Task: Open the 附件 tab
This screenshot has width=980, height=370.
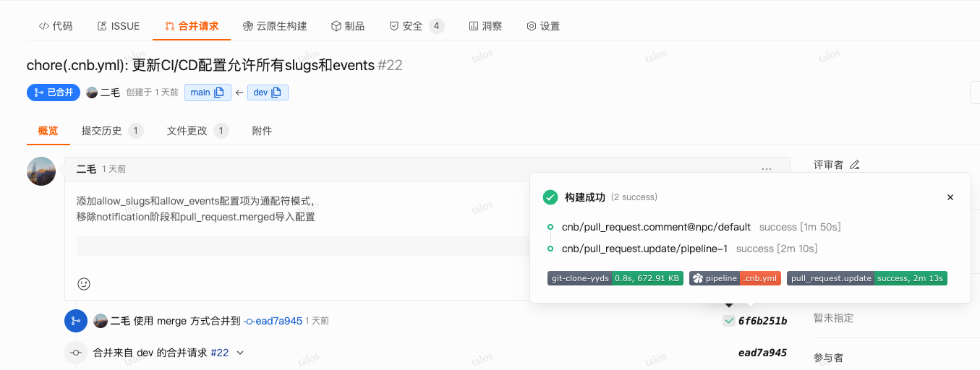Action: point(262,131)
